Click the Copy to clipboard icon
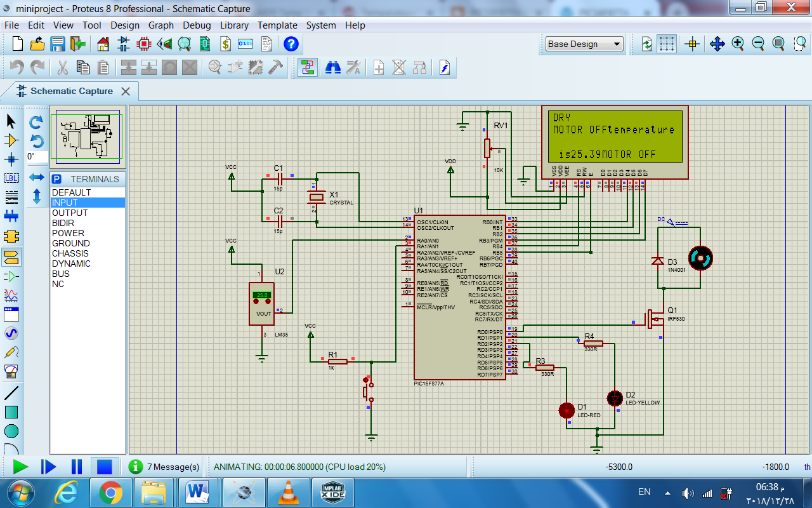812x508 pixels. click(83, 67)
